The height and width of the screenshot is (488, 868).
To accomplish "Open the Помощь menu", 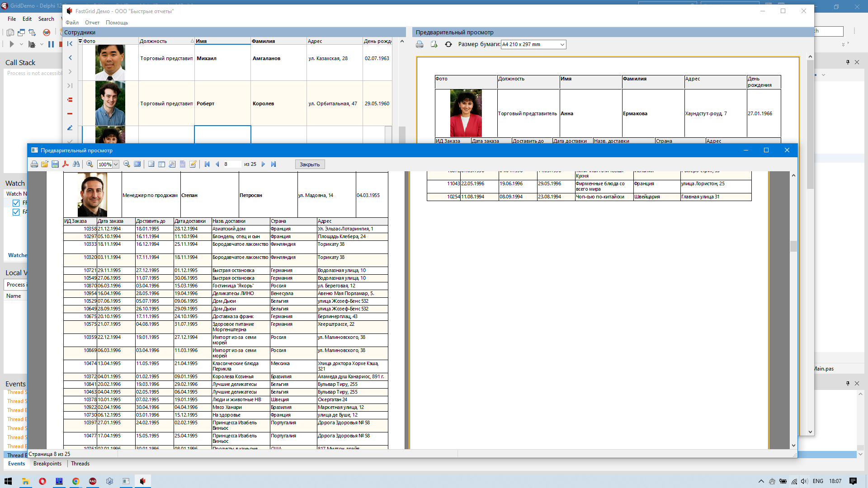I will (x=117, y=23).
